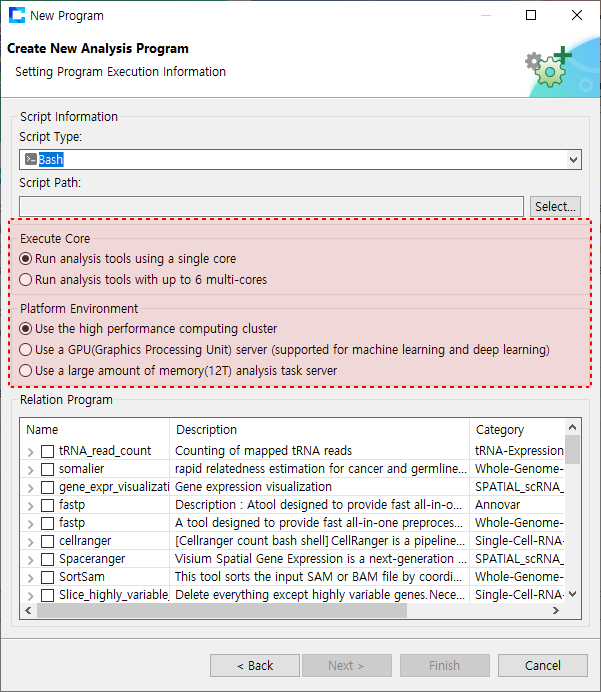Viewport: 601px width, 692px height.
Task: Click the vertical scrollbar thumb
Action: click(x=572, y=449)
